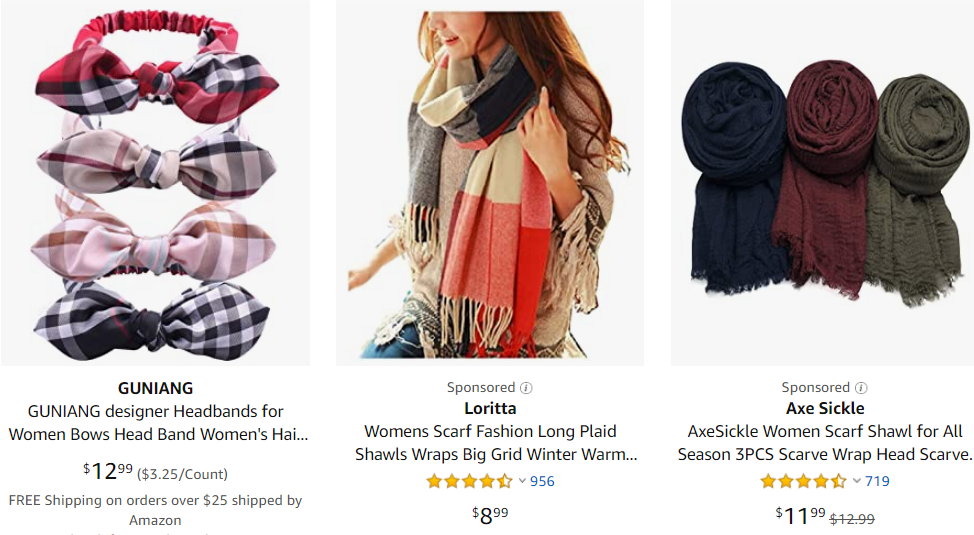Screen dimensions: 974x535
Task: Click the info icon beside Loritta's Sponsored label
Action: (x=526, y=388)
